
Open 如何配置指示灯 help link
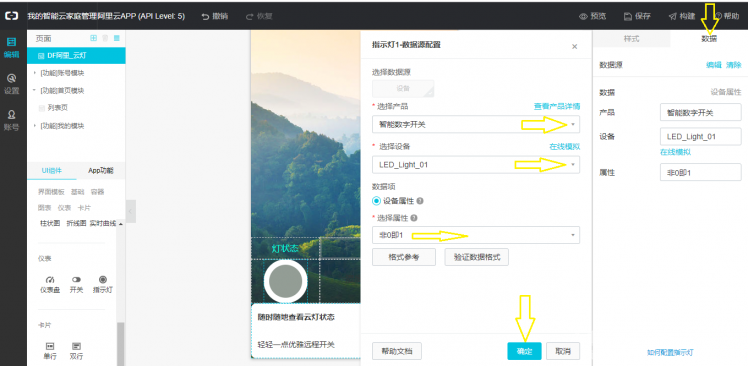670,353
